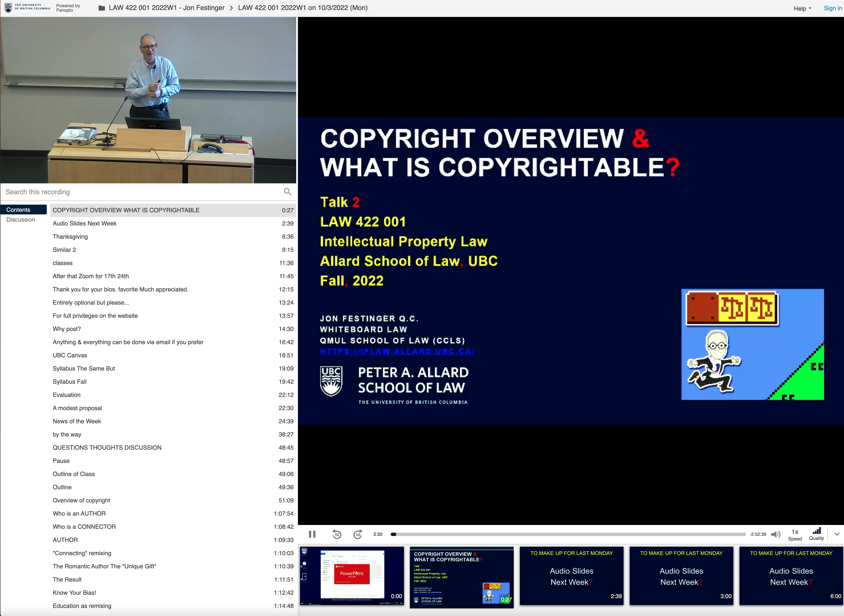Jump to News of the Week entry

pyautogui.click(x=173, y=421)
